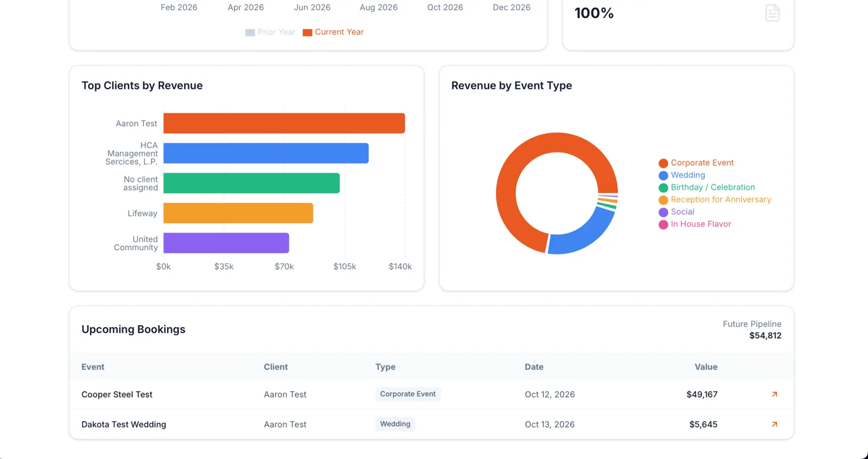Toggle Prior Year legend series
868x459 pixels.
(270, 32)
